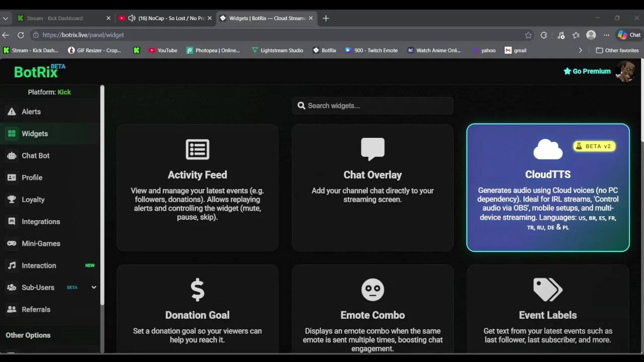The height and width of the screenshot is (362, 644).
Task: Open the Stream - Kick Dash bookmark
Action: pyautogui.click(x=31, y=50)
